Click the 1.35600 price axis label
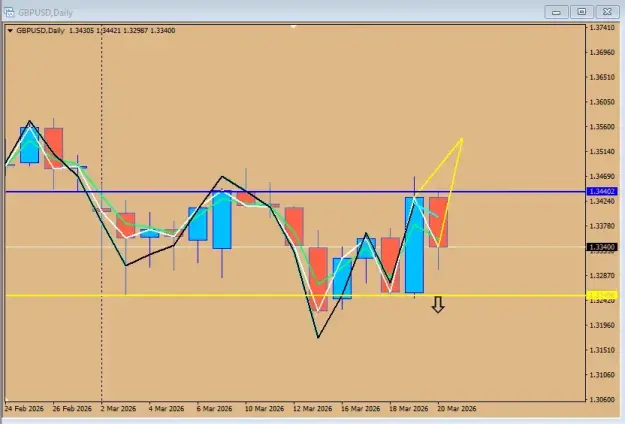The height and width of the screenshot is (424, 625). tap(602, 127)
